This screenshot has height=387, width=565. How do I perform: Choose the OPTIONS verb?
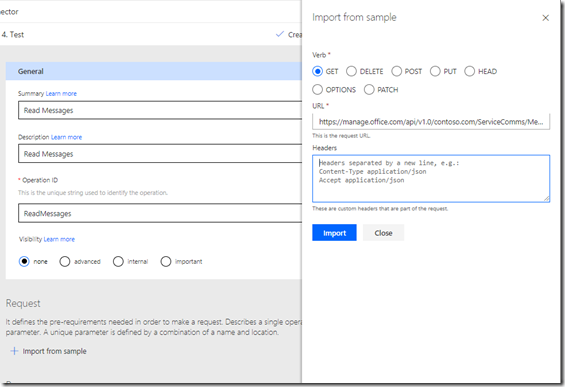pos(317,89)
